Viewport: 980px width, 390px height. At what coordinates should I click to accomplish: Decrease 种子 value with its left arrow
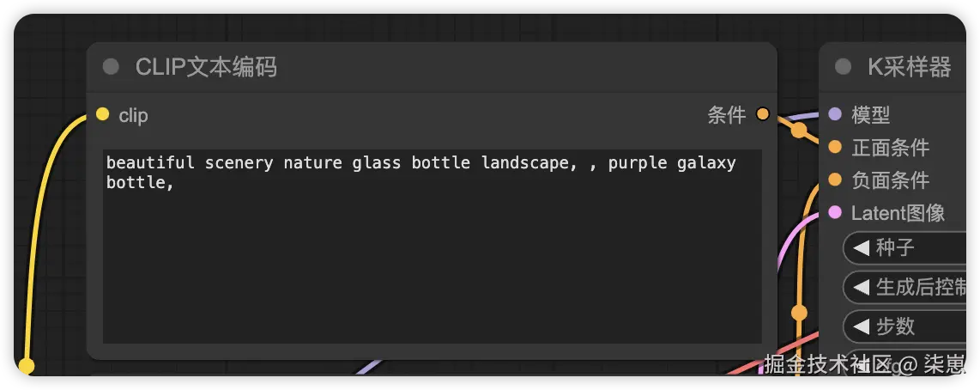click(862, 248)
